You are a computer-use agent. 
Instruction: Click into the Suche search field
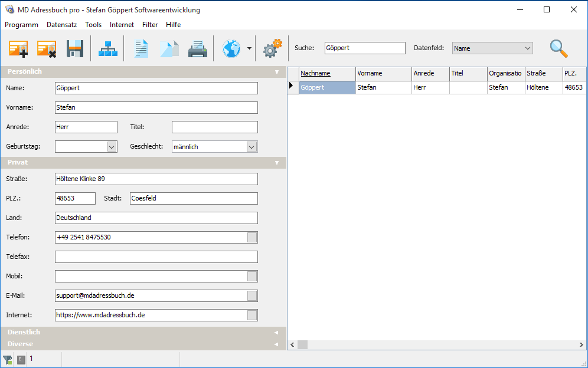pyautogui.click(x=365, y=48)
